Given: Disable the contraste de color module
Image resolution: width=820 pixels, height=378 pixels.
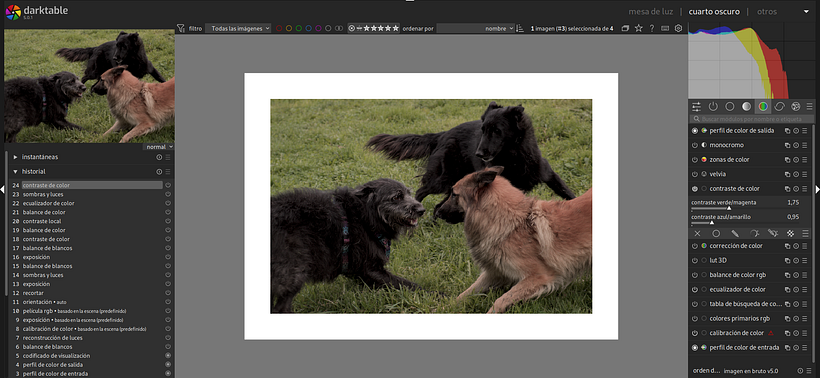Looking at the screenshot, I should click(695, 189).
